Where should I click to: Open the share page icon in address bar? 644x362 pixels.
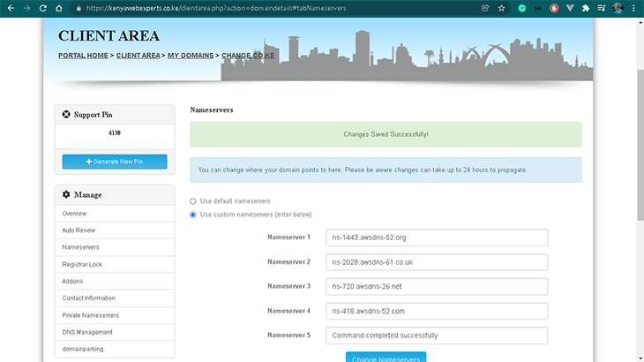[x=485, y=8]
